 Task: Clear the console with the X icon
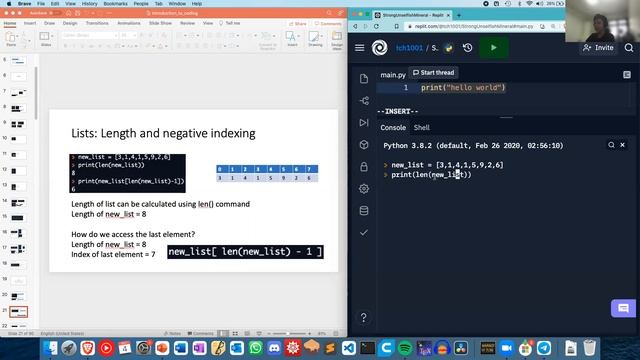[622, 145]
